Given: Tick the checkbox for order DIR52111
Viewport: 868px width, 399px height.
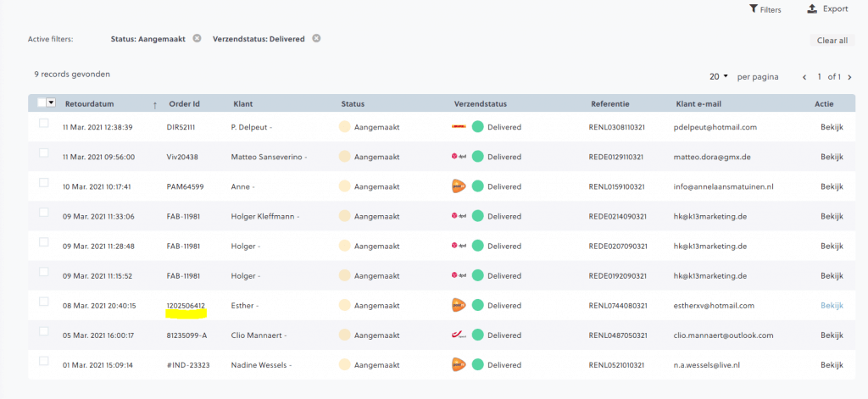Looking at the screenshot, I should pos(44,124).
